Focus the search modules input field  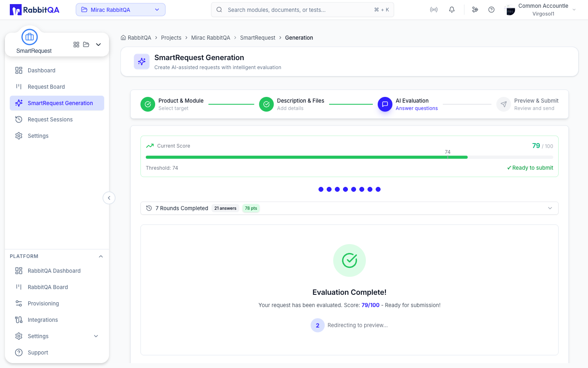303,10
